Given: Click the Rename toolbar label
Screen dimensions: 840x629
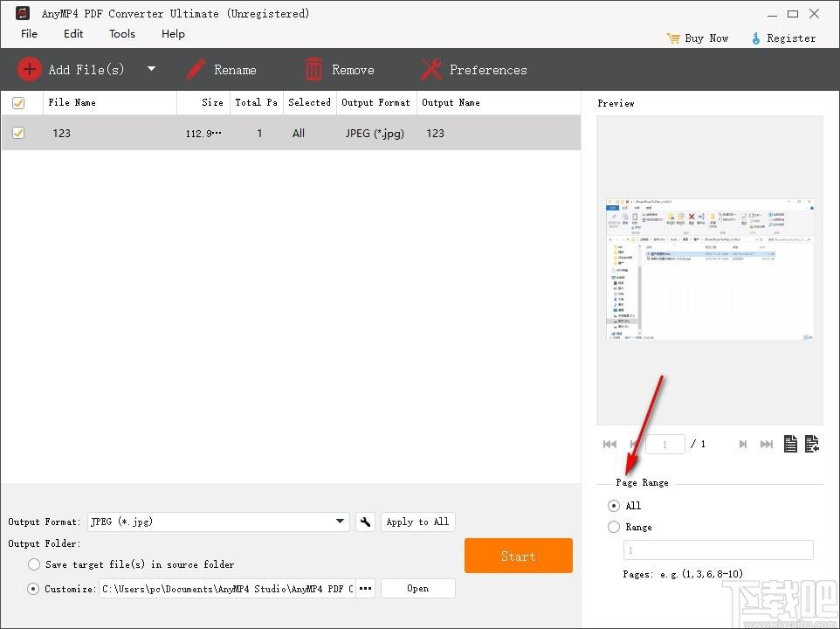Looking at the screenshot, I should 235,70.
